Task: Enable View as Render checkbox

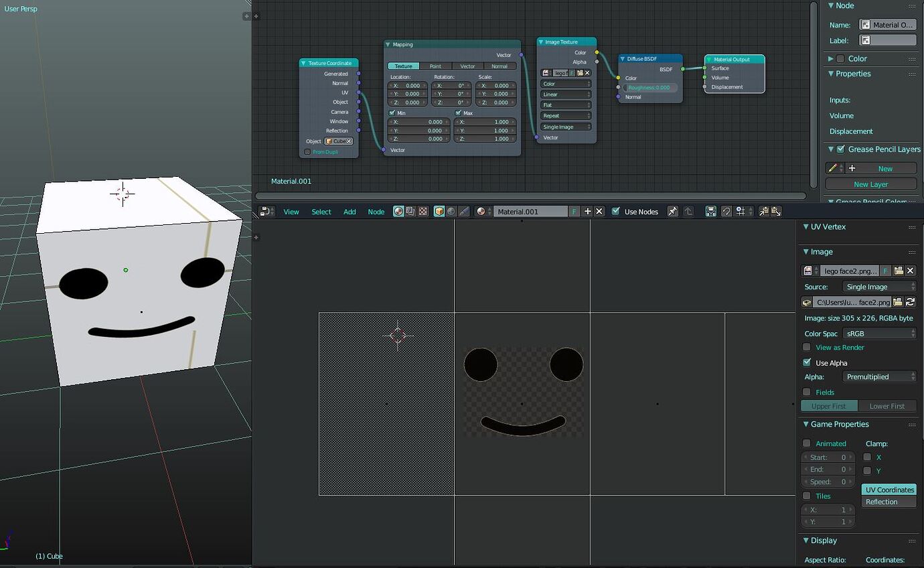Action: 807,347
